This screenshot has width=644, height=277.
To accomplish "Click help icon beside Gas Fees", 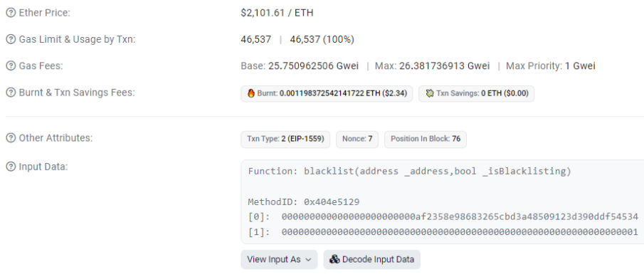I will click(11, 66).
